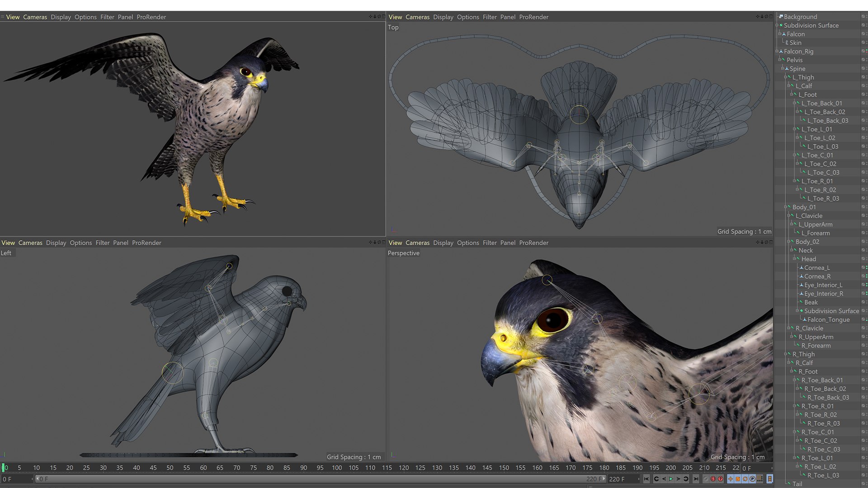
Task: Click the Skin deformer icon
Action: [x=787, y=42]
